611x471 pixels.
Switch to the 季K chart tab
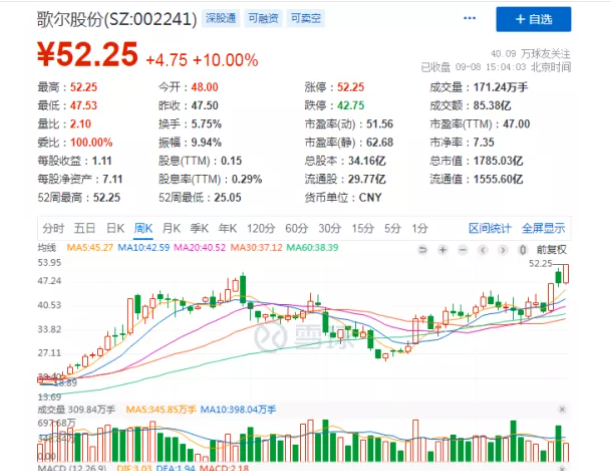(x=199, y=228)
